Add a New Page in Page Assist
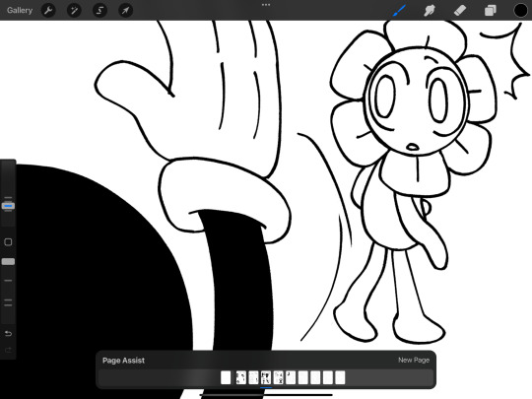 click(x=414, y=360)
